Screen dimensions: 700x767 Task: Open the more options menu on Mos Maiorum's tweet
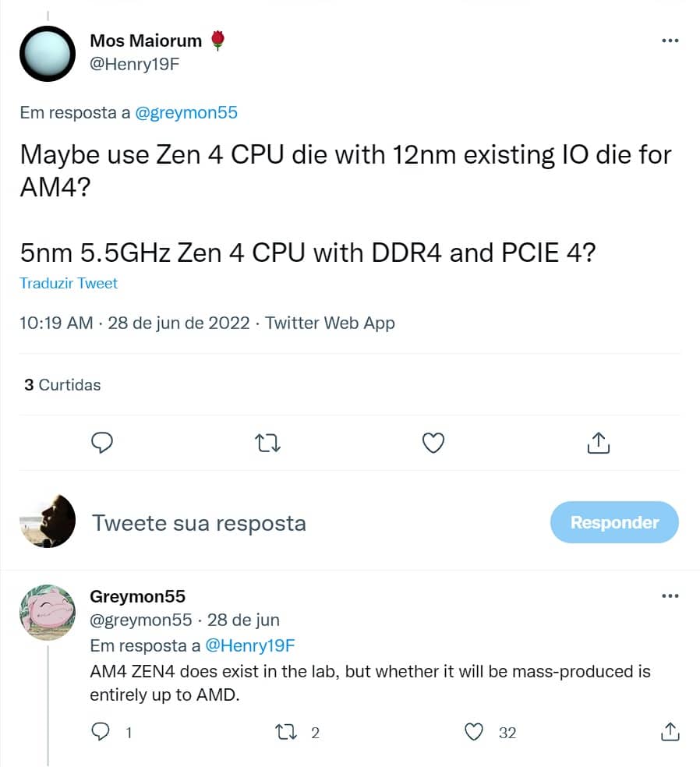pos(670,41)
